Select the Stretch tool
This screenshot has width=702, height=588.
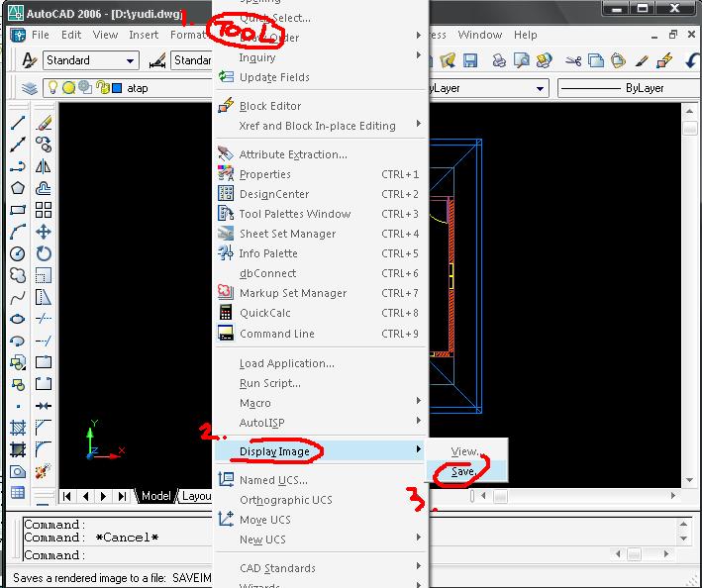pyautogui.click(x=44, y=297)
